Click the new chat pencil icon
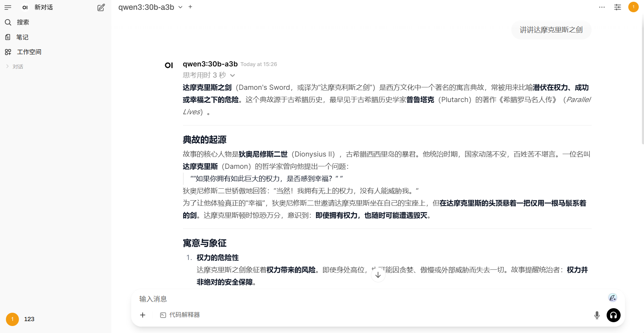Image resolution: width=644 pixels, height=333 pixels. (x=101, y=7)
